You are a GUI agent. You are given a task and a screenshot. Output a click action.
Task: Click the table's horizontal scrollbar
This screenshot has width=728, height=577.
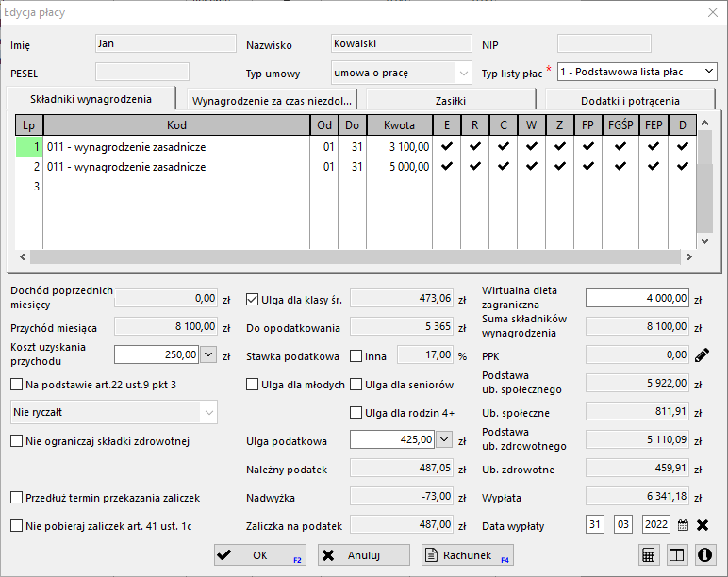[354, 256]
